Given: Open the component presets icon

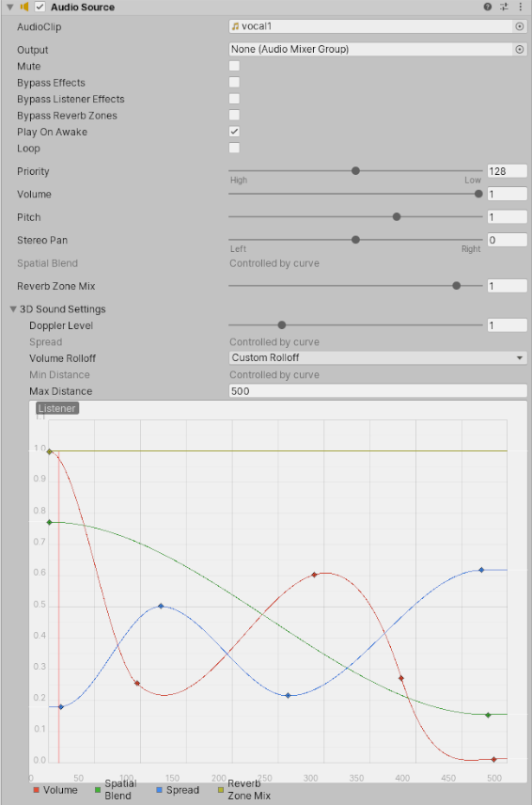Looking at the screenshot, I should (x=504, y=7).
